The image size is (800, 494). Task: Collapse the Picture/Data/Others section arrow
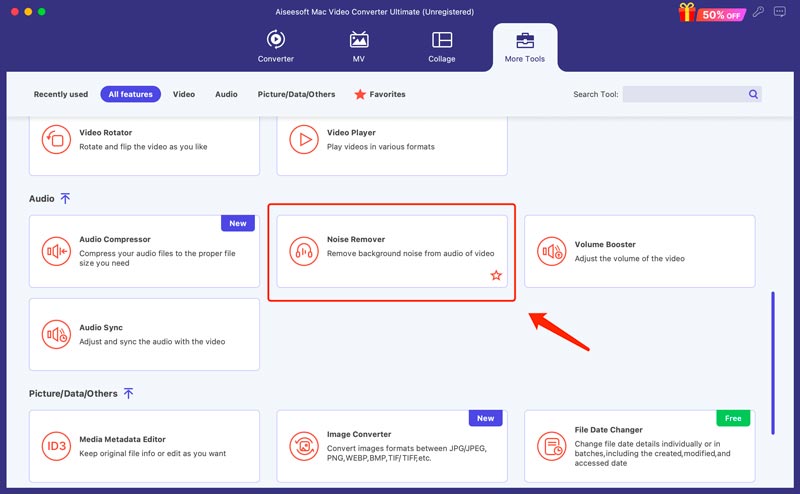point(128,394)
